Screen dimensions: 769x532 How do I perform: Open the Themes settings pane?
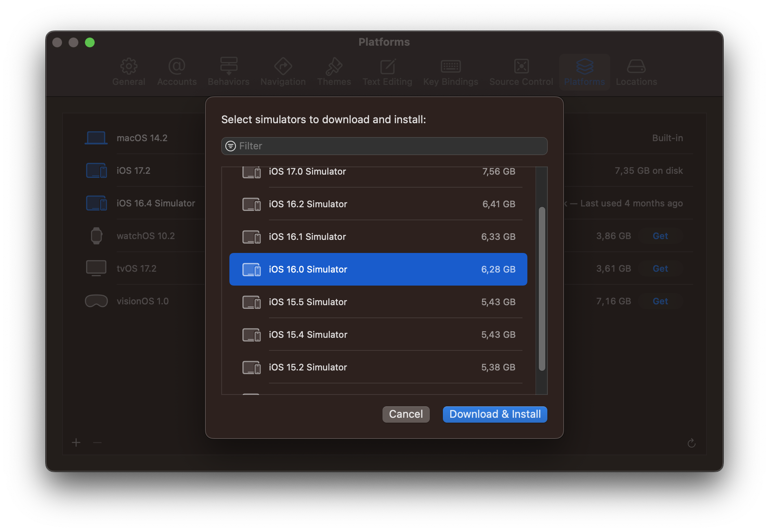(334, 72)
